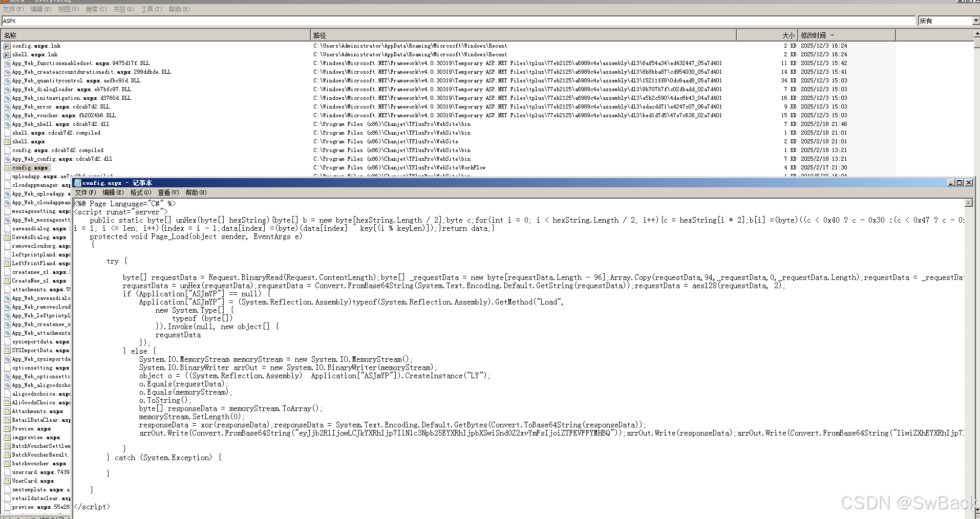
Task: Open the 帮助 menu in Notepad
Action: [x=196, y=193]
